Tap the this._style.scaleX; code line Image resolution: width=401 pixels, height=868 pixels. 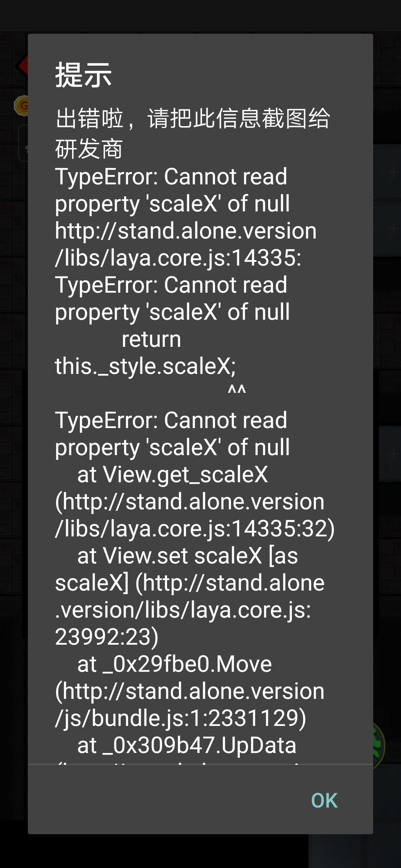145,366
